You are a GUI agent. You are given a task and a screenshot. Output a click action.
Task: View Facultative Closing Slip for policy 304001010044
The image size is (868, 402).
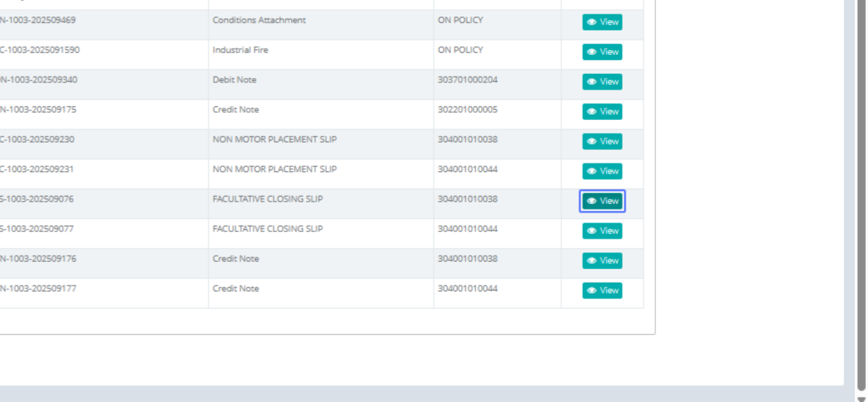[602, 231]
